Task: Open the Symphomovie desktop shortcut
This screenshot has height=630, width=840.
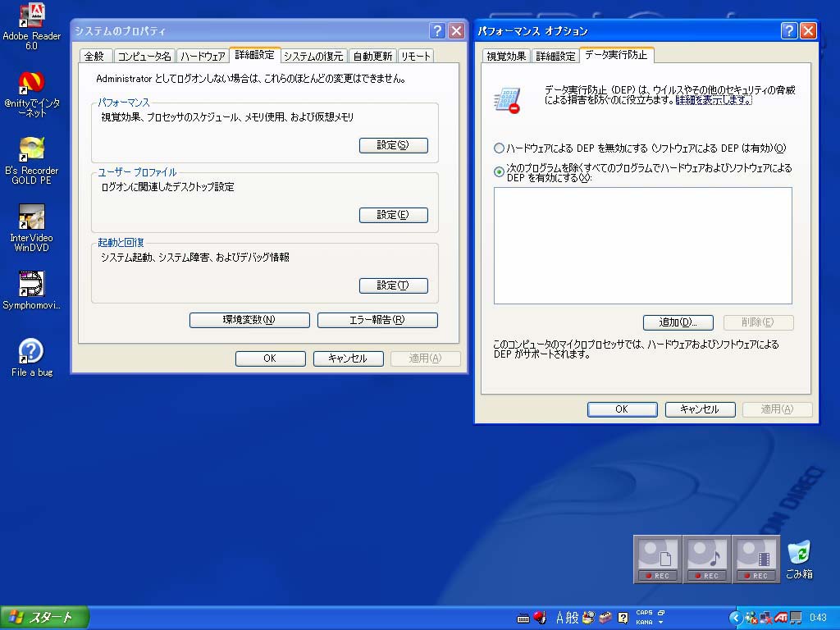Action: 31,285
